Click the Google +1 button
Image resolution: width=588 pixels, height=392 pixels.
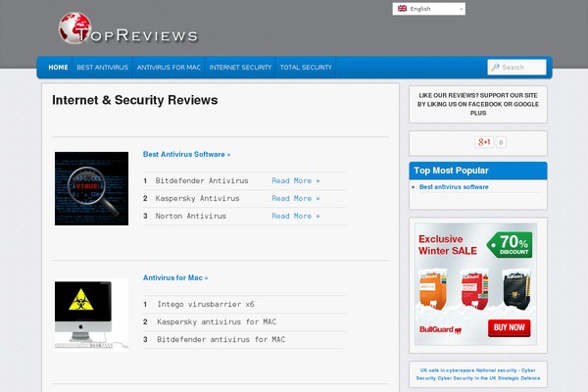pyautogui.click(x=484, y=142)
